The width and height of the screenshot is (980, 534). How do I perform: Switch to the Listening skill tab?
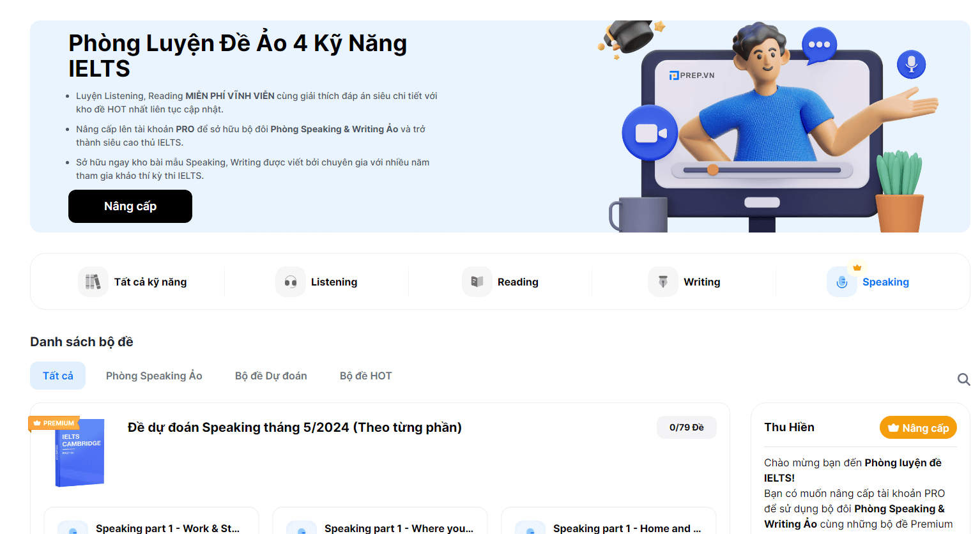(x=317, y=282)
